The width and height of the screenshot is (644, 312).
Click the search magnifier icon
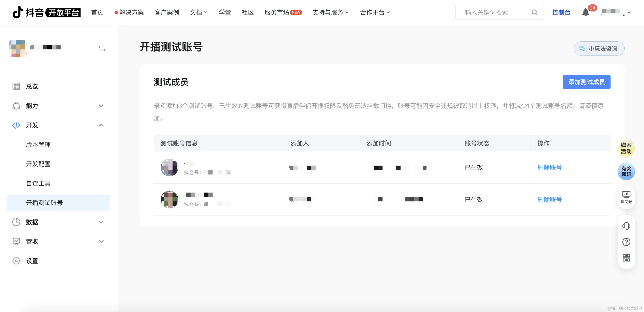(534, 12)
